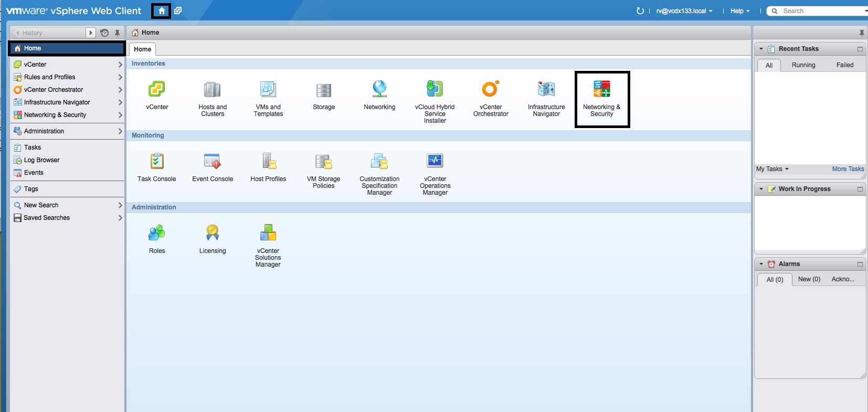Viewport: 868px width, 412px height.
Task: Open the Help dropdown menu
Action: pyautogui.click(x=739, y=11)
